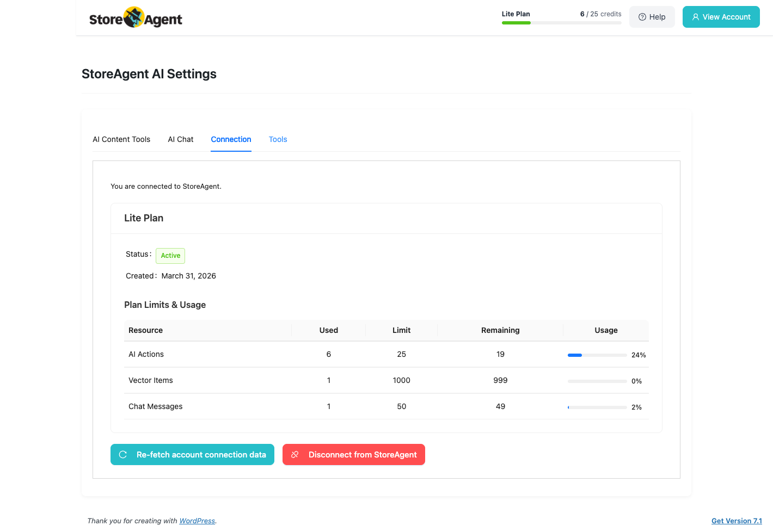Click the StoreAgent logo
The image size is (773, 532).
pos(136,17)
